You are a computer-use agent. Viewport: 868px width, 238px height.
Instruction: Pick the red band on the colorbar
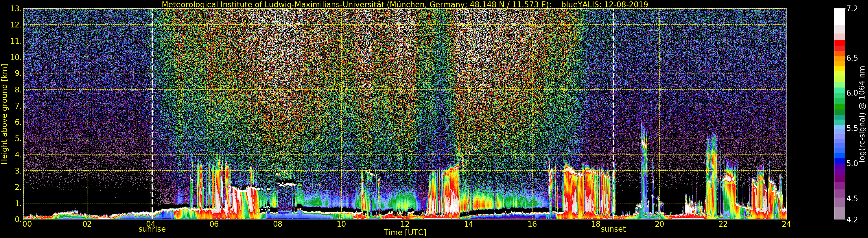[x=839, y=45]
